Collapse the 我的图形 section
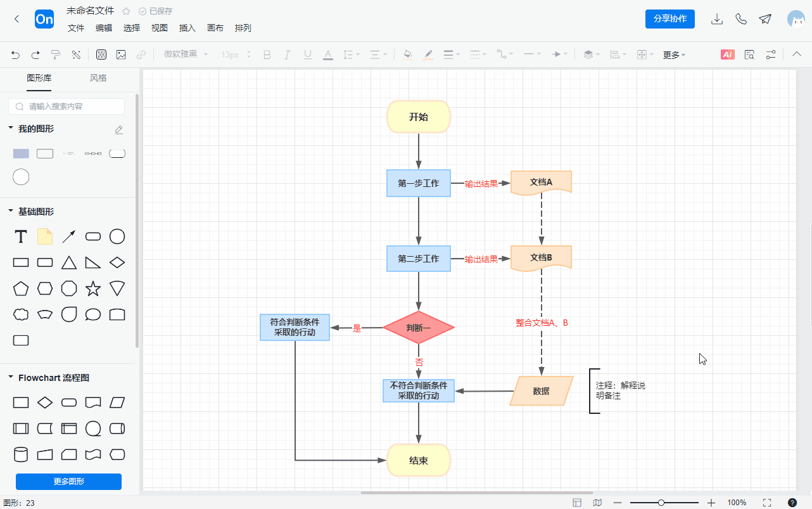Viewport: 812px width, 509px height. tap(11, 128)
